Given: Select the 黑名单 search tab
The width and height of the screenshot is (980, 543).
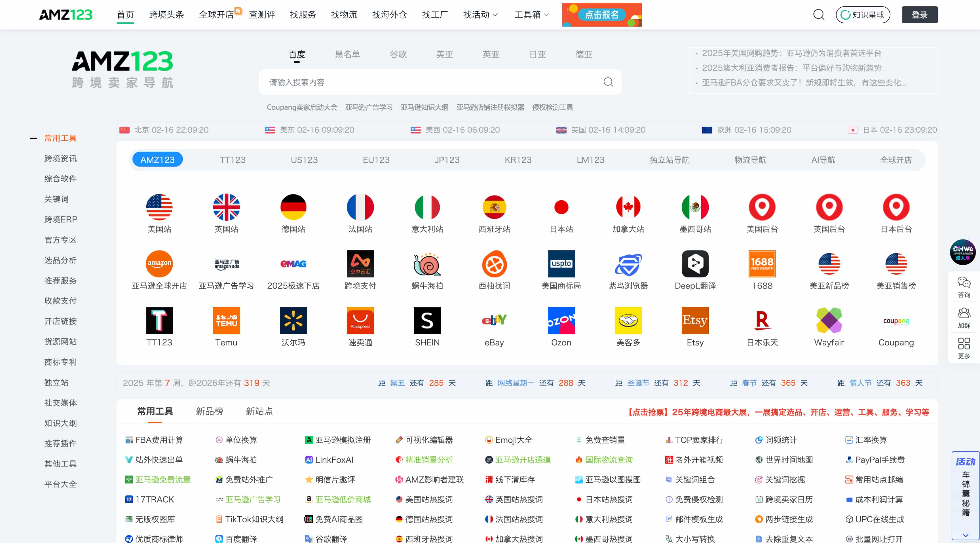Looking at the screenshot, I should pyautogui.click(x=347, y=54).
